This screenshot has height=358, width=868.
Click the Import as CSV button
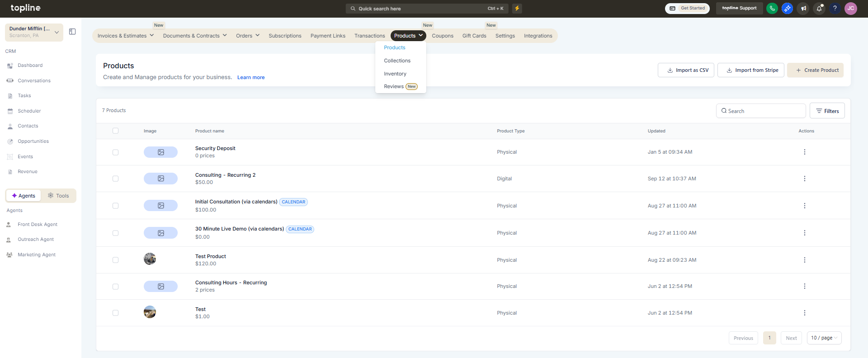click(x=686, y=70)
